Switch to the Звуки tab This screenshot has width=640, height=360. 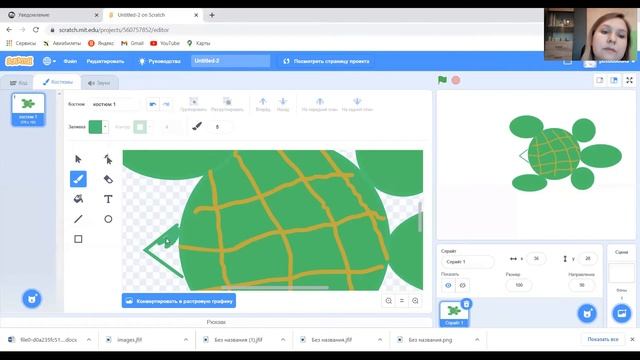point(99,83)
